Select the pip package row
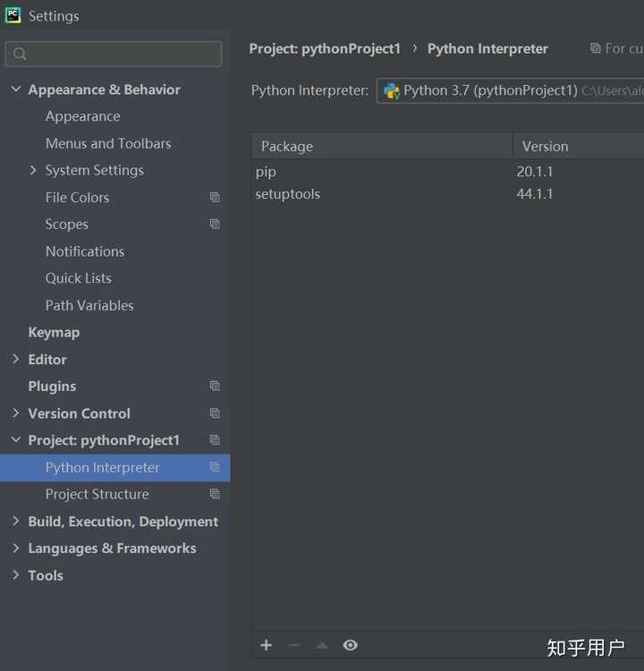 447,172
